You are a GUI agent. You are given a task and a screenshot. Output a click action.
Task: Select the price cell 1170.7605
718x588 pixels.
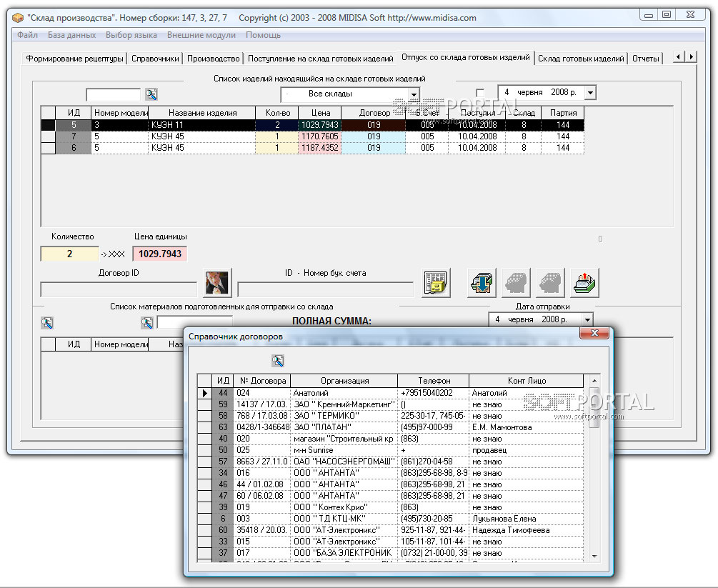(319, 136)
